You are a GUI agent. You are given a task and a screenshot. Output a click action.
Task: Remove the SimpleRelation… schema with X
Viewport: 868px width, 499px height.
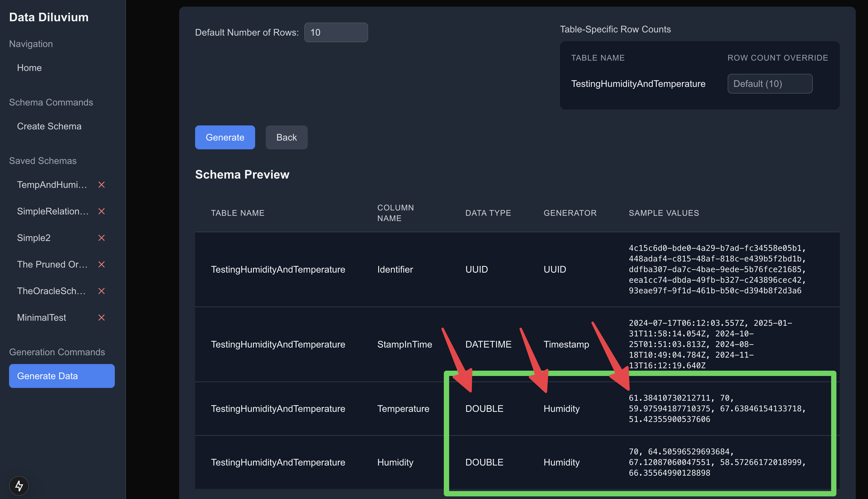(x=102, y=211)
